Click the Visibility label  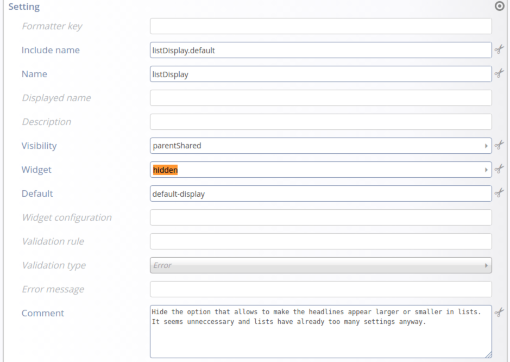coord(39,146)
